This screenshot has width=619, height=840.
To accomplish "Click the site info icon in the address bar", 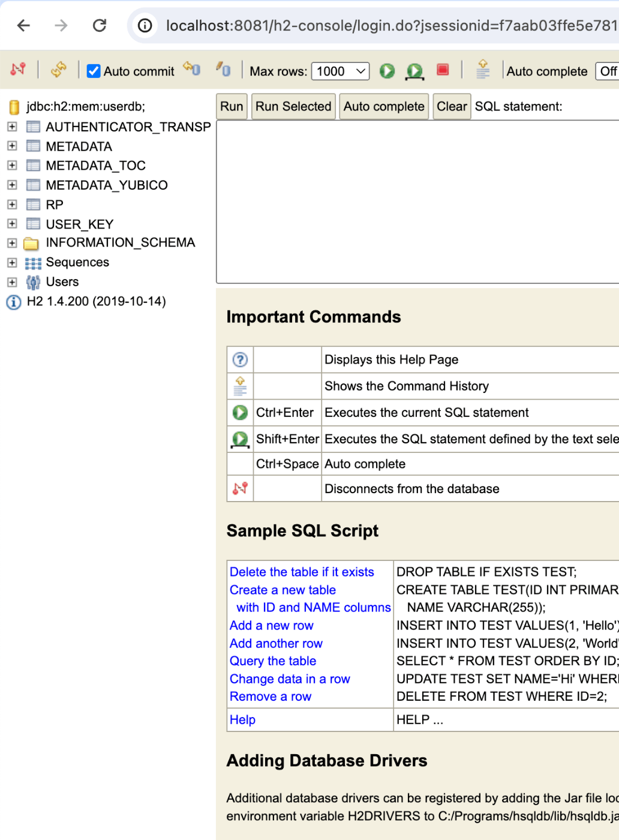I will (x=145, y=25).
